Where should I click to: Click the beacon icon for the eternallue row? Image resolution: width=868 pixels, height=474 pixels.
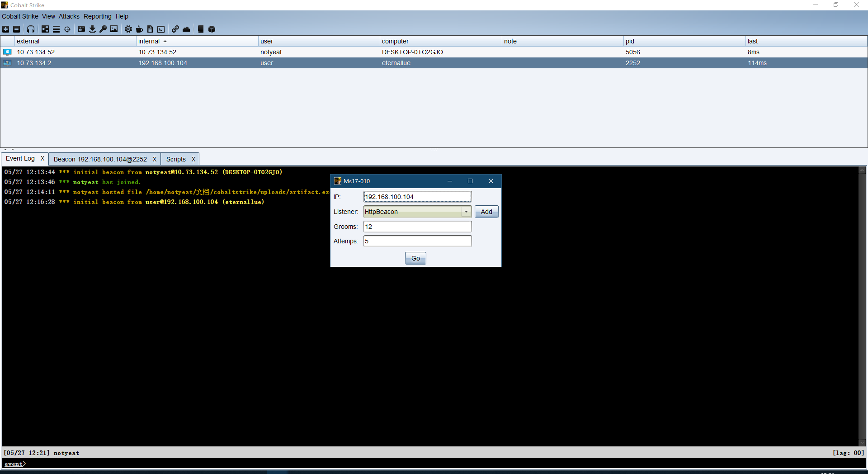click(x=7, y=63)
